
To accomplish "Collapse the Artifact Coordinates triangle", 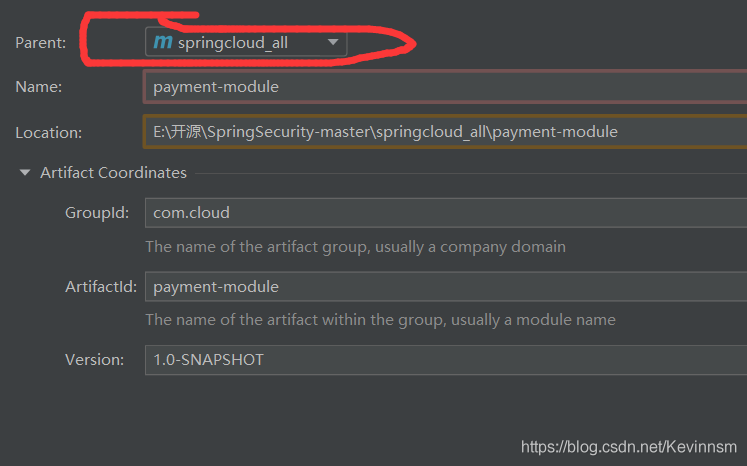I will (25, 173).
